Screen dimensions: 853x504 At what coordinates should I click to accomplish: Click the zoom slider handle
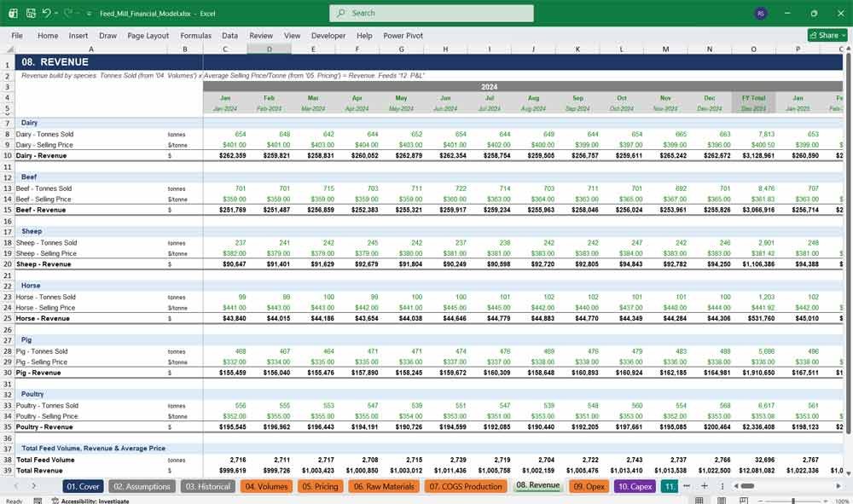[793, 501]
